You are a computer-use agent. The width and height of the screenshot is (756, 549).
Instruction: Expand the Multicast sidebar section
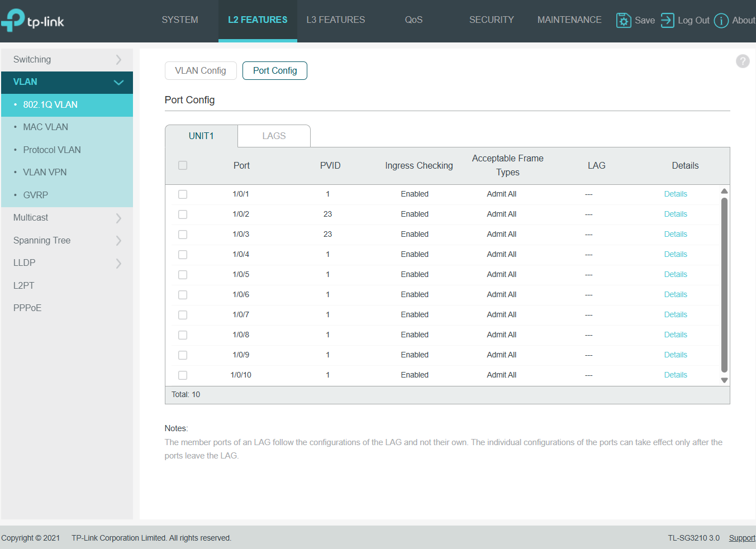(67, 218)
